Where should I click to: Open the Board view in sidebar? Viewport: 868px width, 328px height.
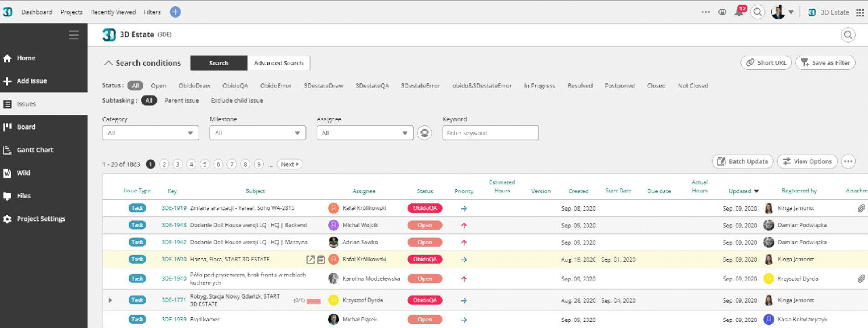(x=26, y=127)
